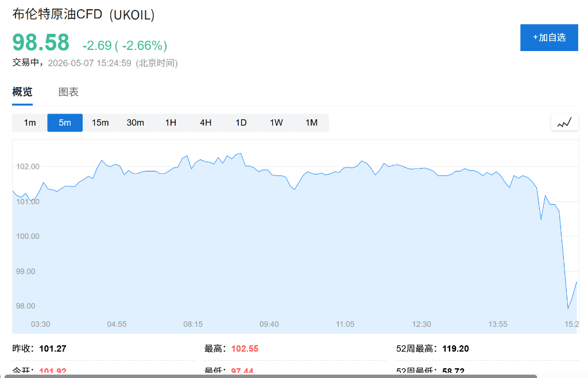Switch chart to 1W interval

pos(276,123)
